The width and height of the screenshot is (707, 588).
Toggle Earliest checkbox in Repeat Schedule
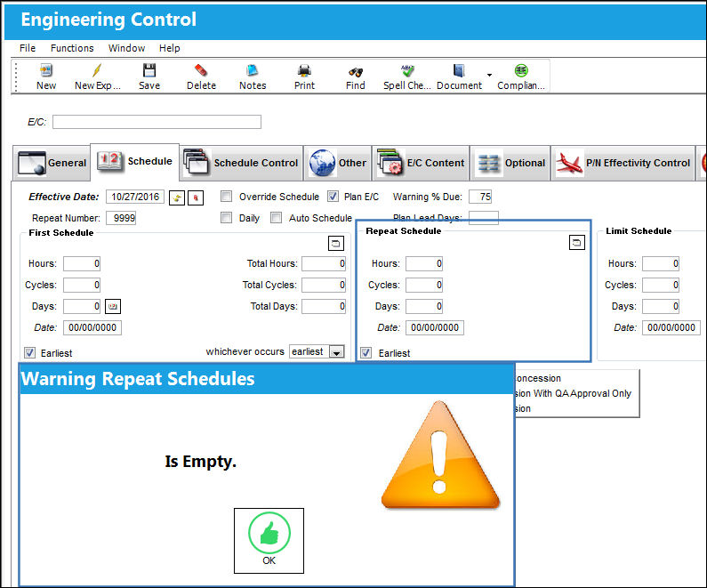[x=366, y=352]
